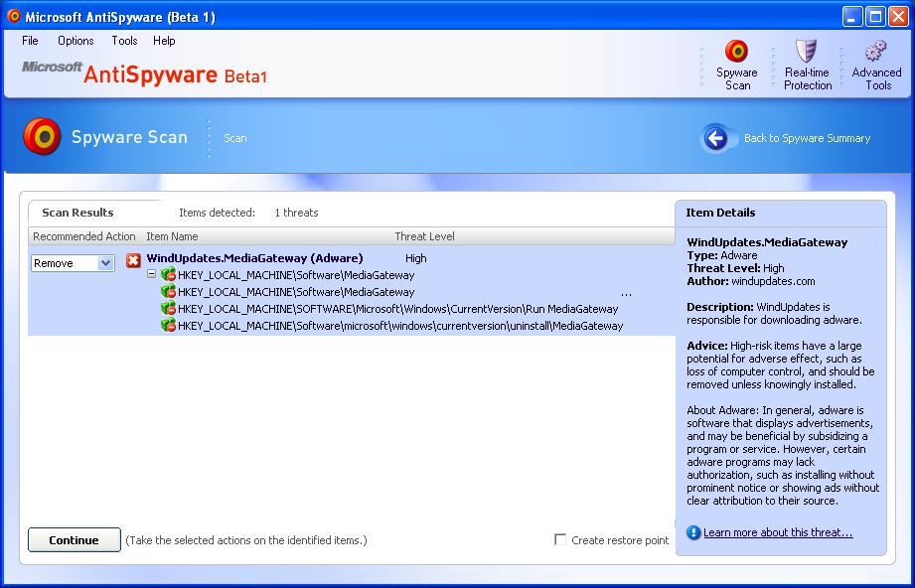Click the ellipsis after Software\MediaGateway entry
The height and width of the screenshot is (588, 915).
tap(626, 294)
